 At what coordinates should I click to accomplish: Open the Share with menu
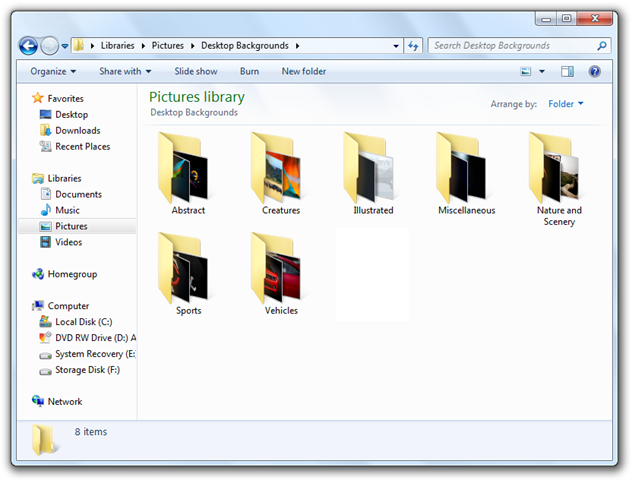pyautogui.click(x=125, y=71)
